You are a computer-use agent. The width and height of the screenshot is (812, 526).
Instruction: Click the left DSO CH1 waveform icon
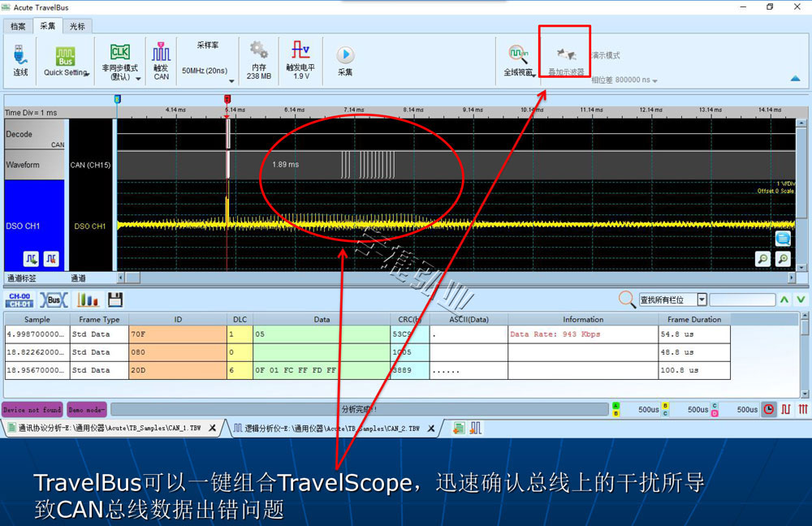click(x=31, y=258)
